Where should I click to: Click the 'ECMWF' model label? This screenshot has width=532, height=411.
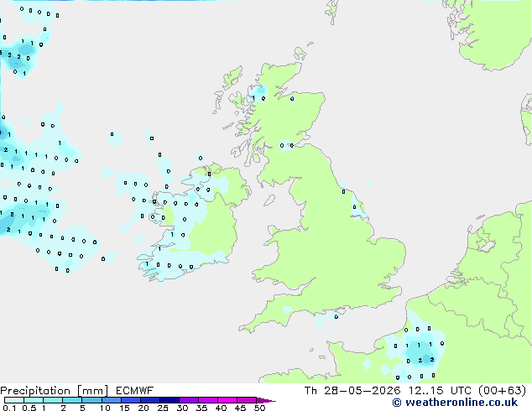click(x=134, y=391)
